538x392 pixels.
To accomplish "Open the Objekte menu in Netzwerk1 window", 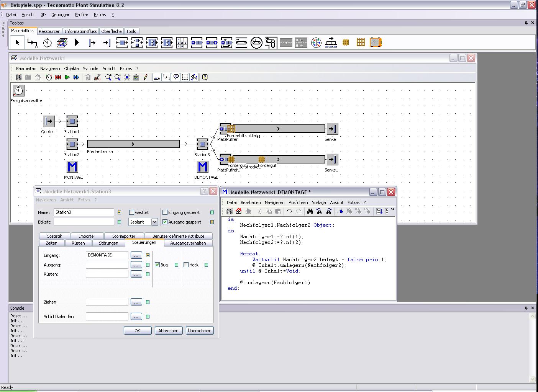I will click(x=71, y=69).
